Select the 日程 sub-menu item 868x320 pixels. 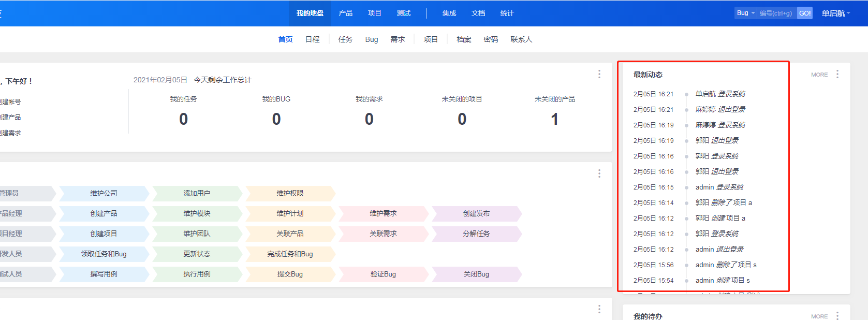(x=313, y=39)
